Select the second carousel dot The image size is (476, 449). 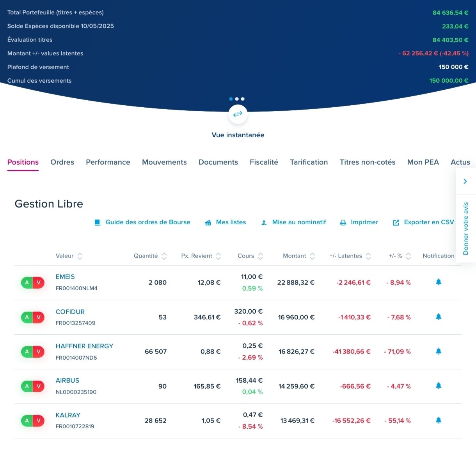(x=237, y=99)
